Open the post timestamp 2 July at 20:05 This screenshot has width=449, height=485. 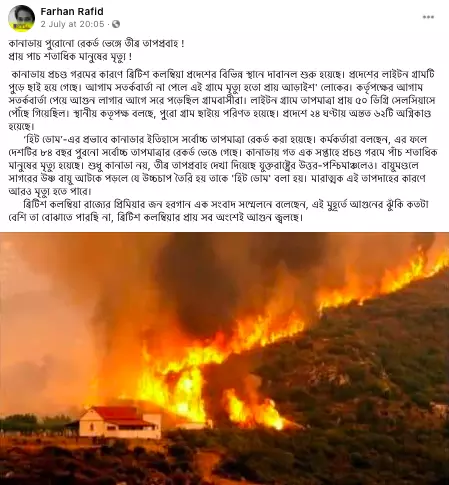[x=72, y=24]
